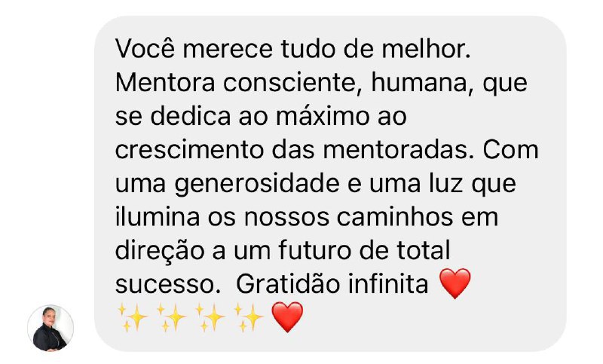Click the word "Mentora" in the message
Image resolution: width=603 pixels, height=364 pixels.
coord(165,83)
